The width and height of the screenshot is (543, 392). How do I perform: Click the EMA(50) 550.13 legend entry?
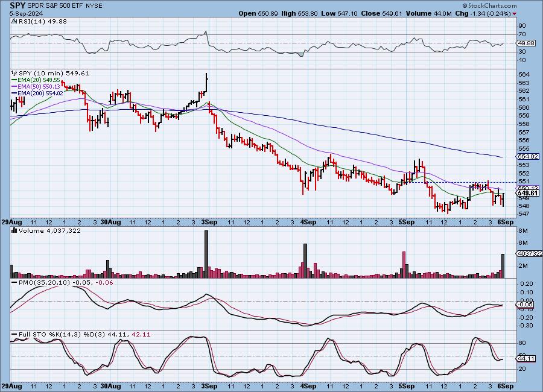coord(39,87)
